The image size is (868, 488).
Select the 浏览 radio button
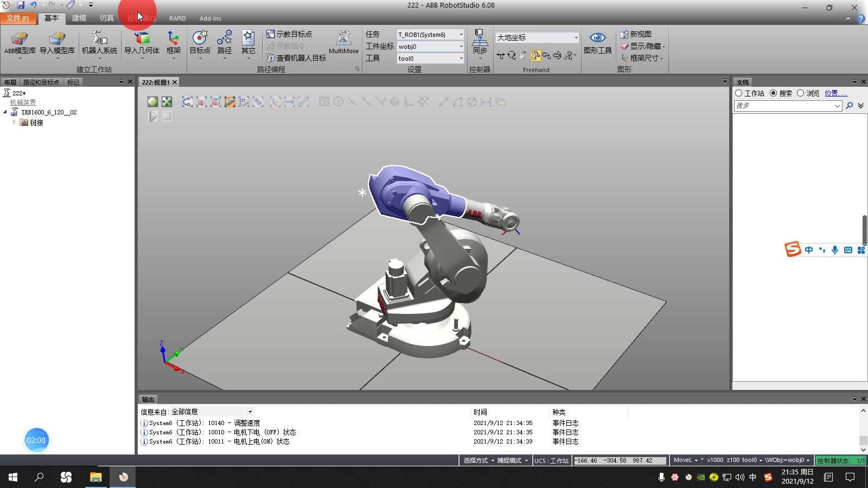pos(800,93)
